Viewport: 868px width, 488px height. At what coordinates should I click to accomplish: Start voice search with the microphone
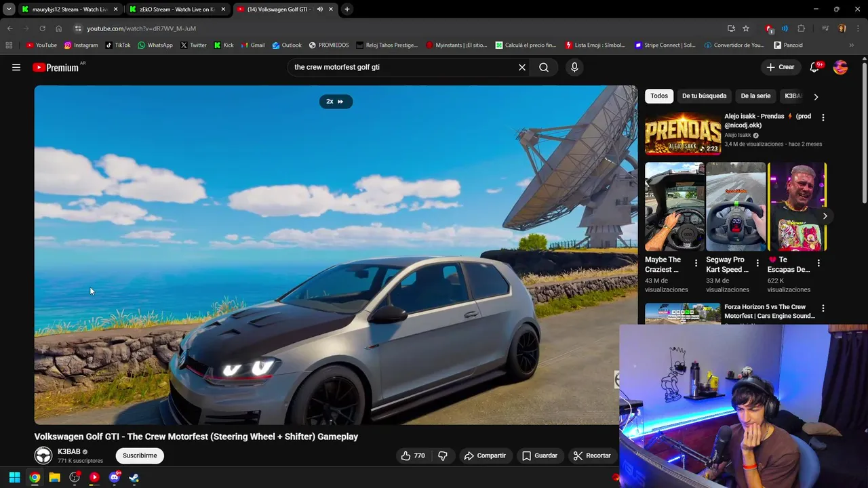[574, 67]
